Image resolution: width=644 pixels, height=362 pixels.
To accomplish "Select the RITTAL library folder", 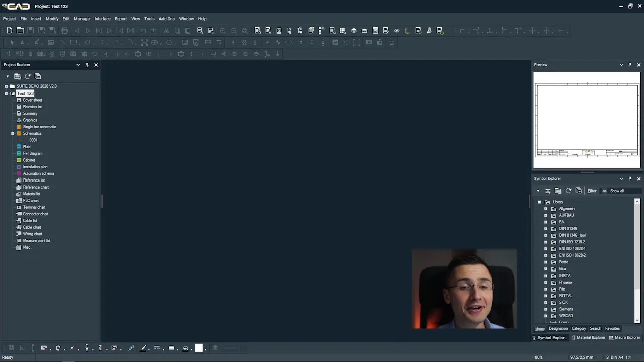I will tap(566, 296).
